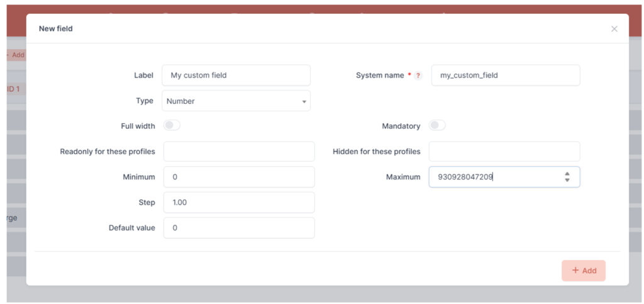Click the ID 1 column header in background
The height and width of the screenshot is (304, 644).
pos(13,89)
